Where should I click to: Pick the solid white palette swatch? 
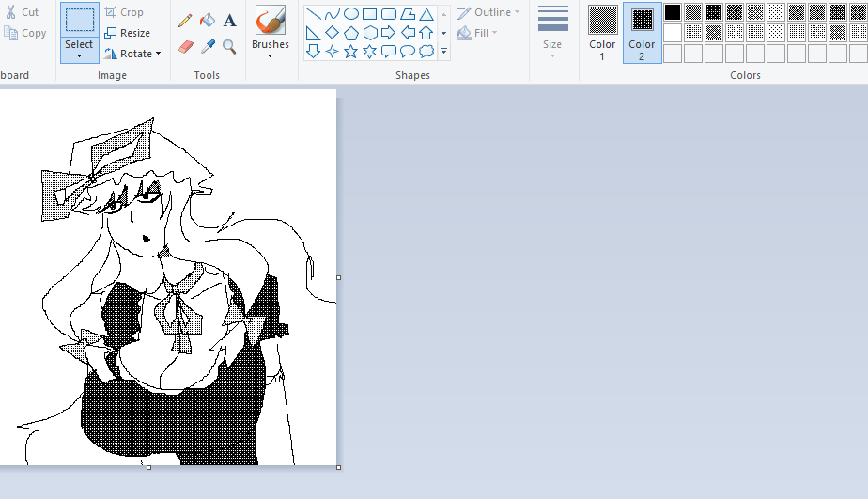click(x=673, y=33)
